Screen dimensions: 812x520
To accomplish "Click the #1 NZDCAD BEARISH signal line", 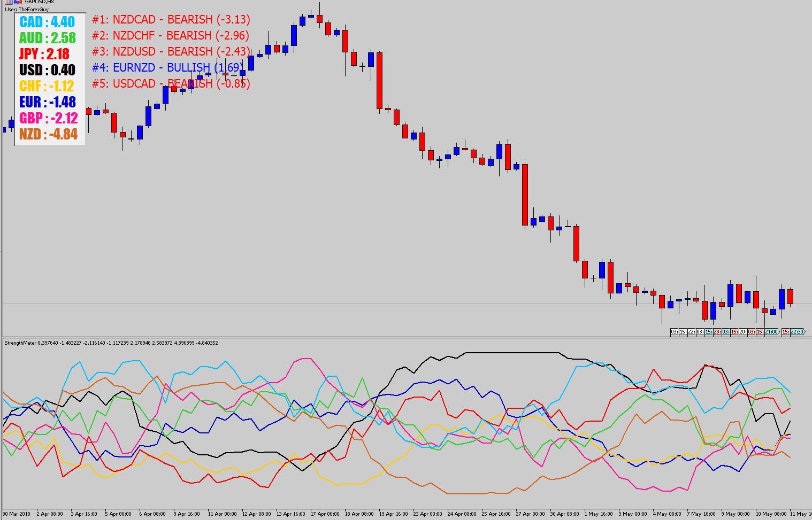I will [171, 20].
